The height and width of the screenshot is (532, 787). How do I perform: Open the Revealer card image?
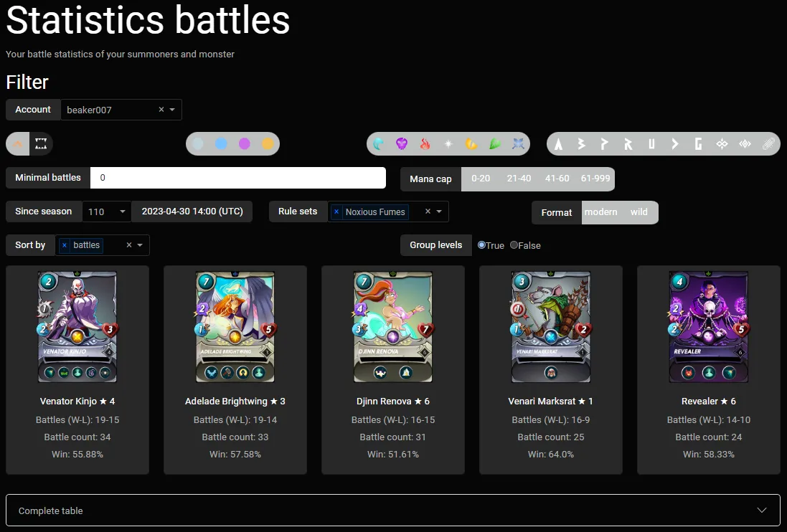(x=709, y=327)
